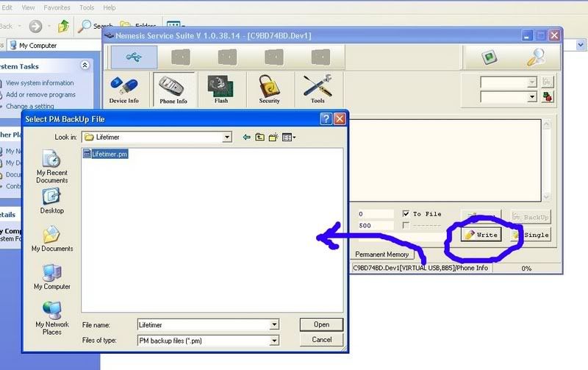The image size is (588, 370).
Task: Click the Search icon in Explorer toolbar
Action: click(96, 26)
